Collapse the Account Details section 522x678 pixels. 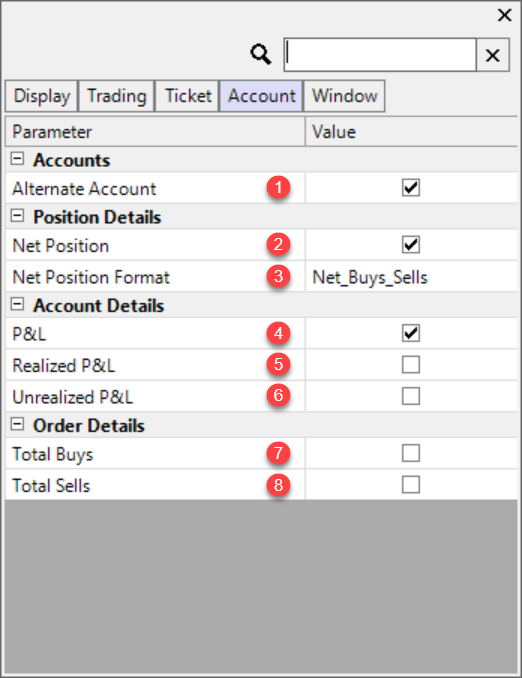click(x=17, y=304)
